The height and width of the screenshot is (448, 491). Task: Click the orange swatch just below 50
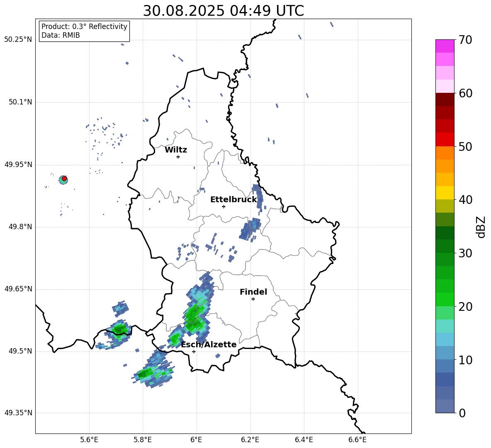point(445,153)
